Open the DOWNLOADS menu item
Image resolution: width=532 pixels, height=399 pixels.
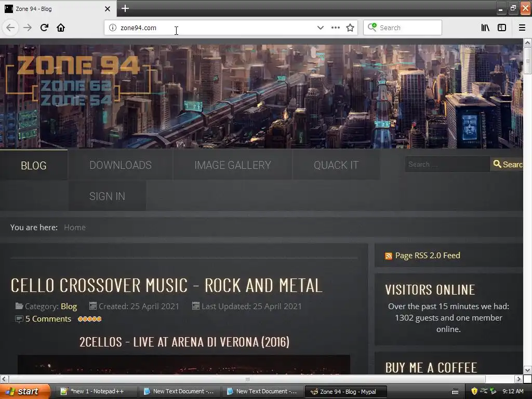pyautogui.click(x=121, y=165)
